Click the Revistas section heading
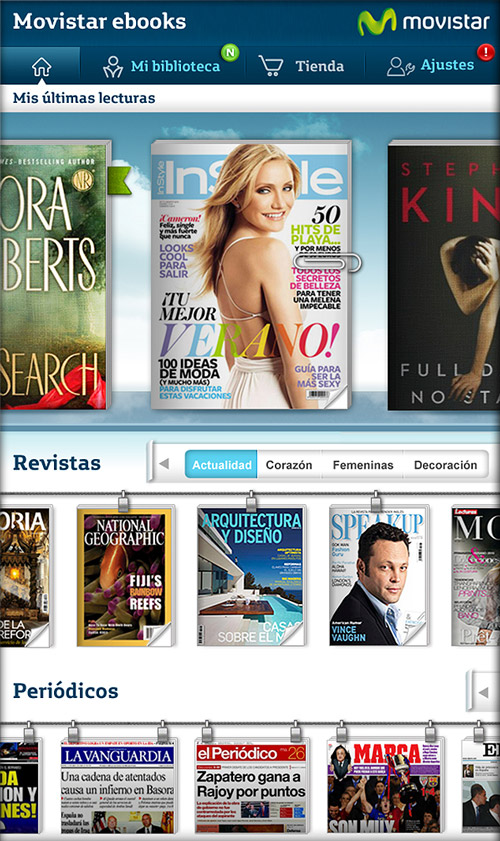 tap(57, 463)
